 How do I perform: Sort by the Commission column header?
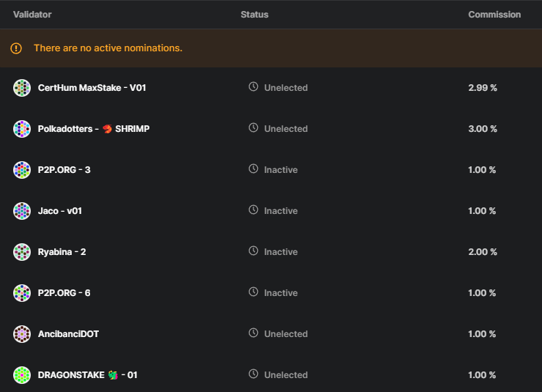click(494, 15)
